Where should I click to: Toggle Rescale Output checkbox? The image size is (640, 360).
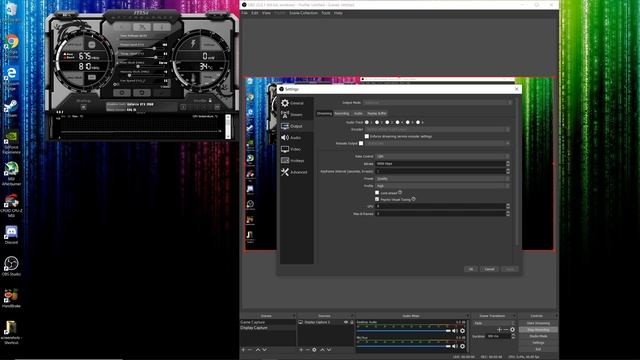[361, 143]
